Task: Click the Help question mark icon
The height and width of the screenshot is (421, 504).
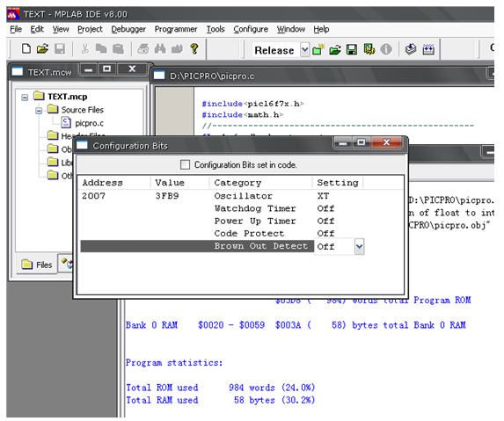Action: [x=194, y=49]
